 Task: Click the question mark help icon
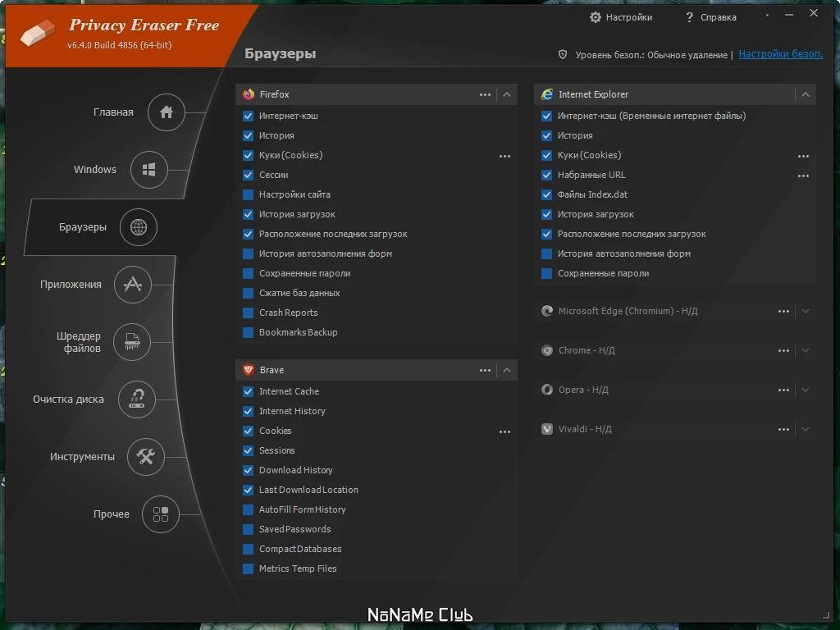tap(689, 18)
